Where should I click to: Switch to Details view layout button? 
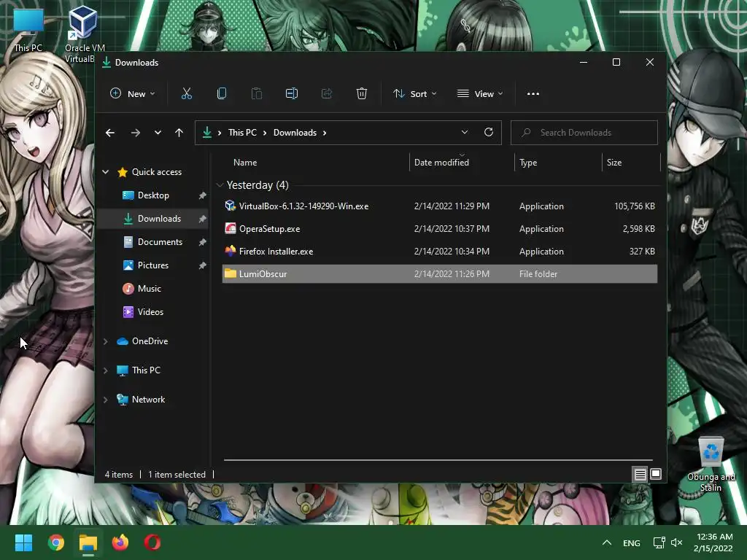coord(640,474)
